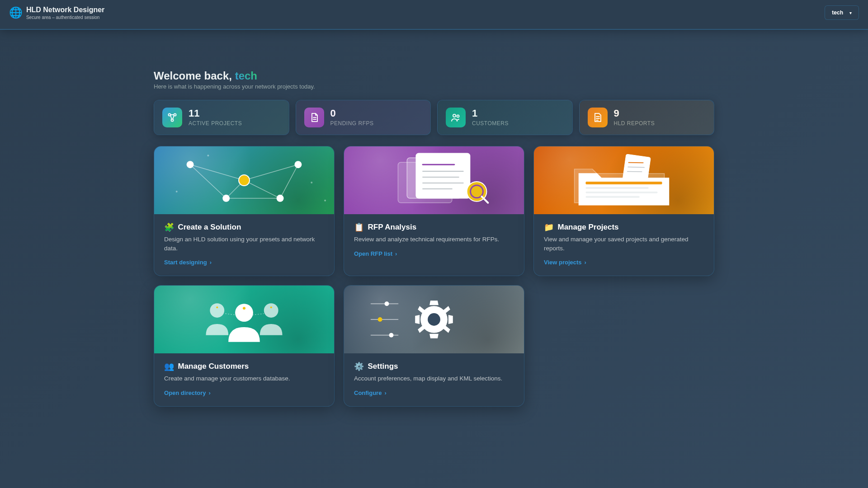The width and height of the screenshot is (868, 488).
Task: Click the RFP Analysis document illustration
Action: tap(434, 180)
